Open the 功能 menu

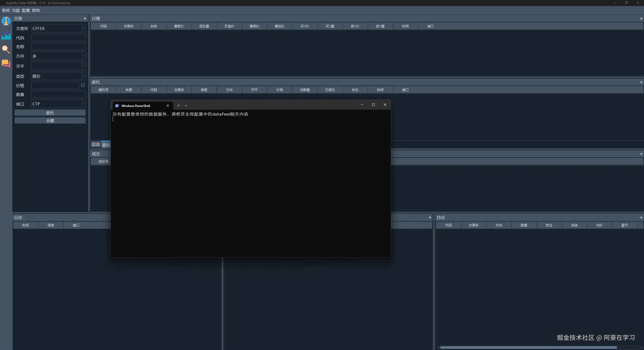coord(16,11)
